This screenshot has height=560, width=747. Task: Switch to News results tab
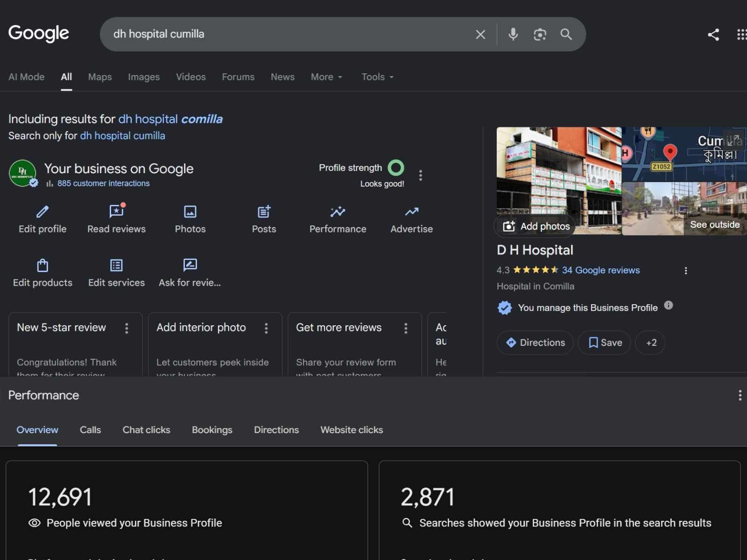point(282,77)
